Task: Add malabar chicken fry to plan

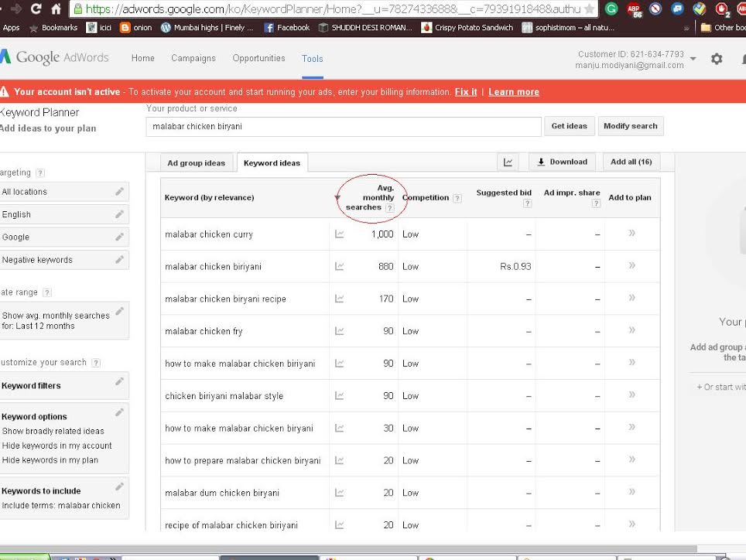Action: tap(631, 330)
